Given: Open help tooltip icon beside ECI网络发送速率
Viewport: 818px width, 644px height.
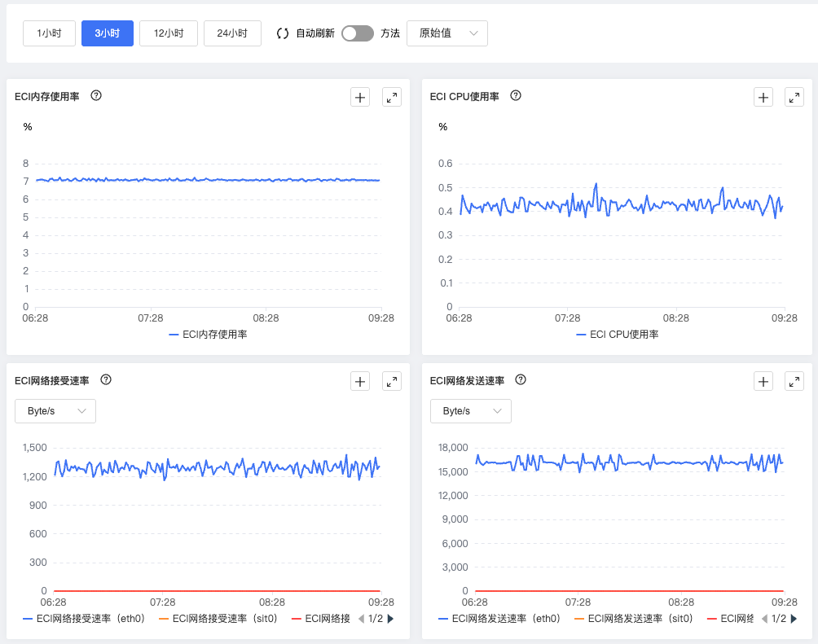Looking at the screenshot, I should [521, 379].
